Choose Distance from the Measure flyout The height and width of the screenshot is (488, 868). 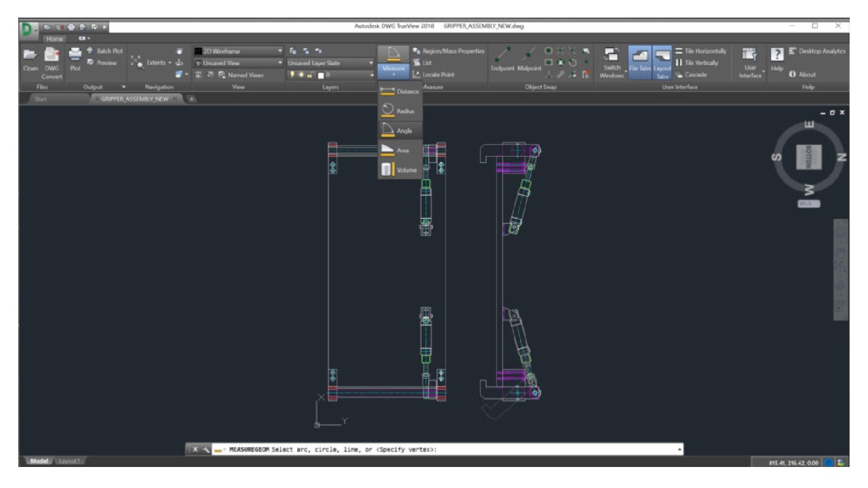[x=401, y=91]
